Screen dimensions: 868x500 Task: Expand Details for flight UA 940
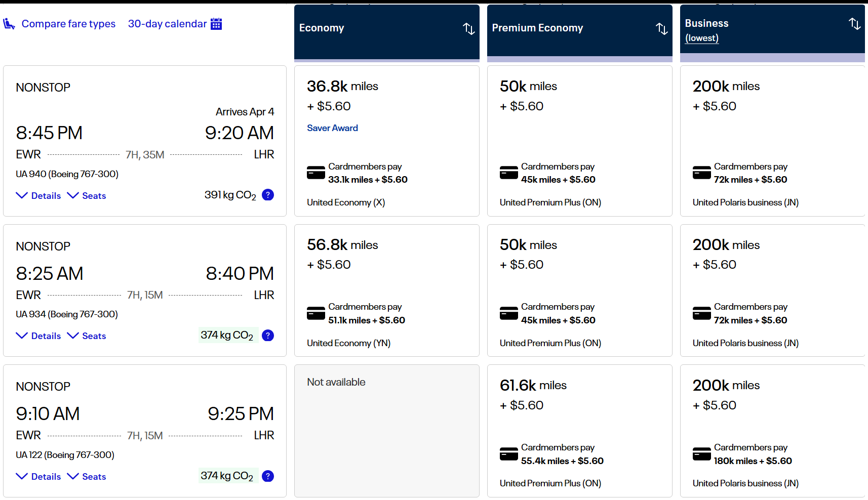pyautogui.click(x=38, y=196)
